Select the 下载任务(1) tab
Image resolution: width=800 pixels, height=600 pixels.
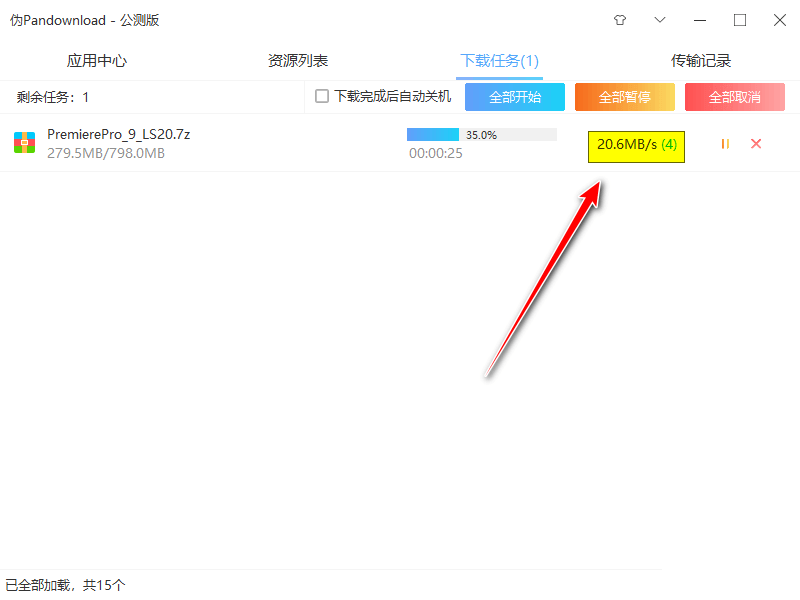(499, 60)
